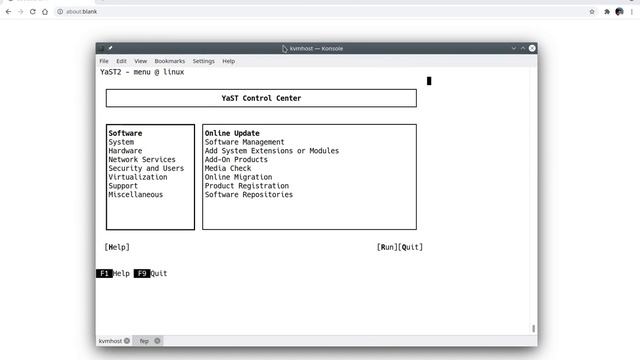Click the [Help] button in YaST
Image resolution: width=640 pixels, height=360 pixels.
tap(117, 247)
